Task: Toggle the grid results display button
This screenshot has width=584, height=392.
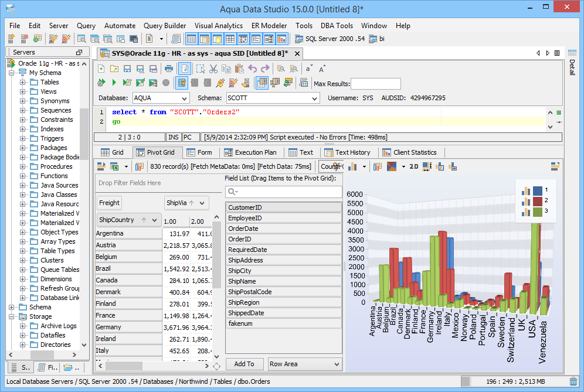Action: (x=262, y=83)
